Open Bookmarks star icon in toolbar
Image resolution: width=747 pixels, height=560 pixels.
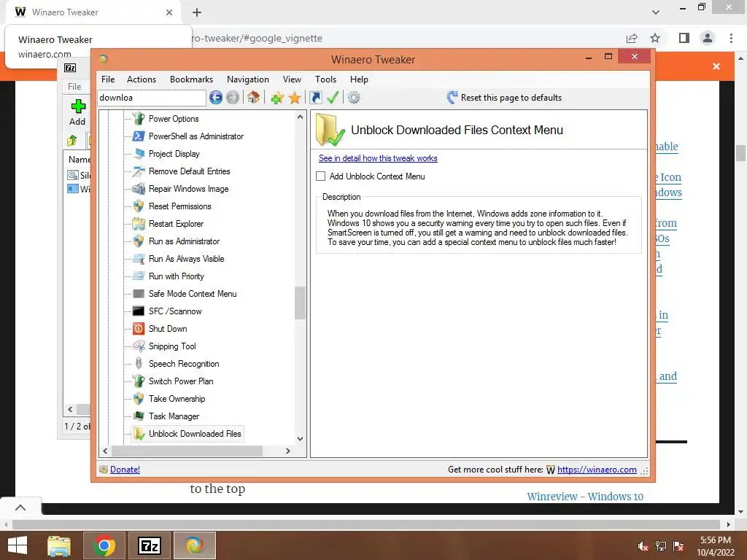coord(295,98)
